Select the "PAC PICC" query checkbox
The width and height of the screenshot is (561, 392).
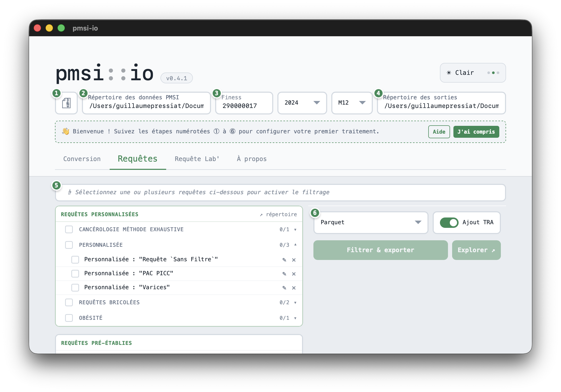[x=75, y=273]
